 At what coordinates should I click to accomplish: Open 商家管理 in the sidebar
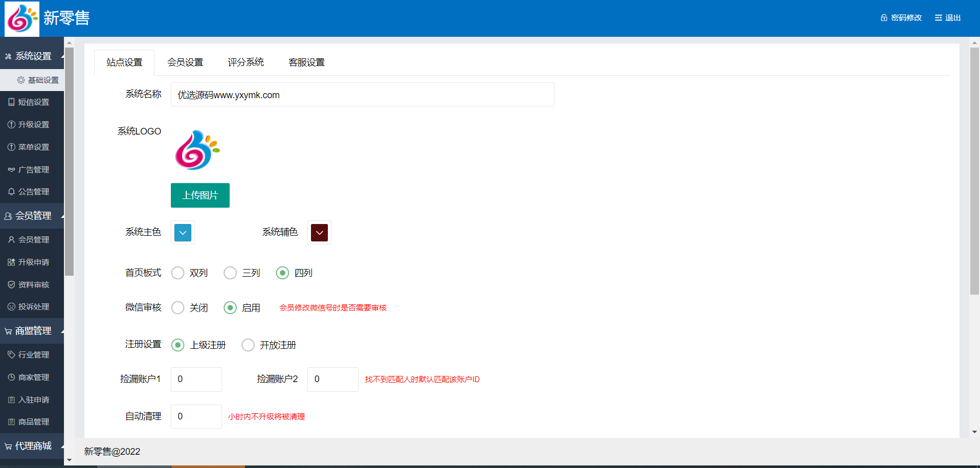[32, 377]
